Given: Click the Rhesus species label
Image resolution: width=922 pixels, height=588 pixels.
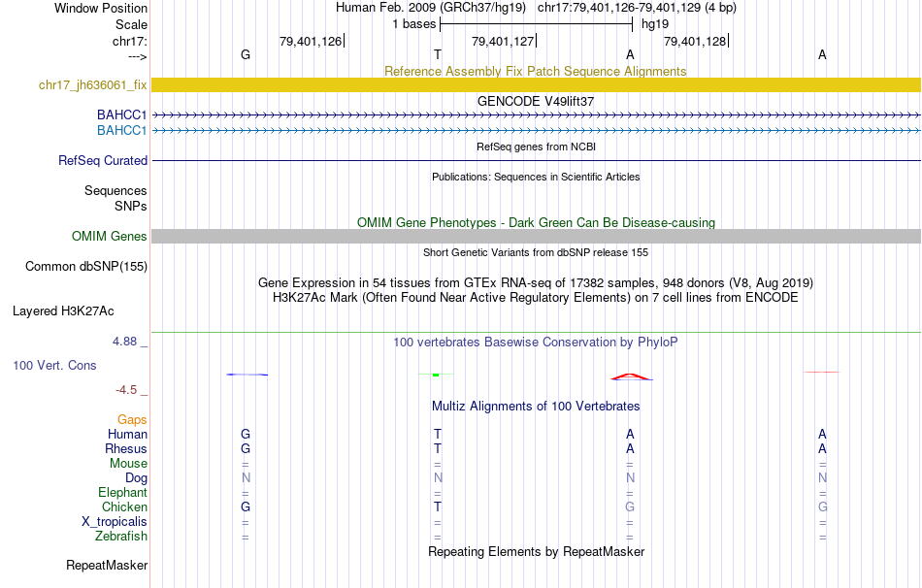Looking at the screenshot, I should 126,448.
